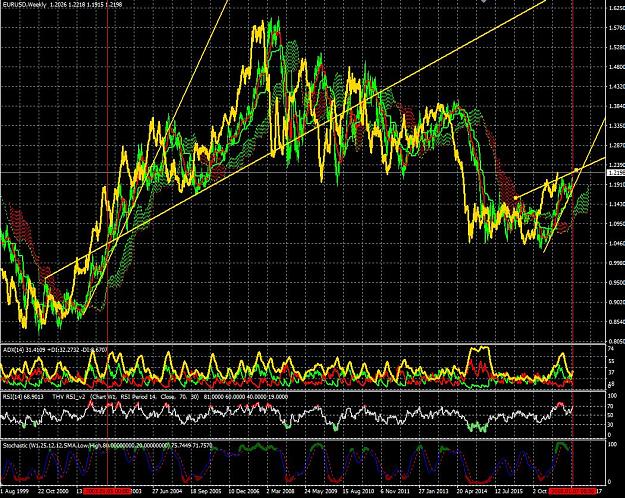
Task: Select the short trendline's anchor at the horizontal line
Action: 576,170
